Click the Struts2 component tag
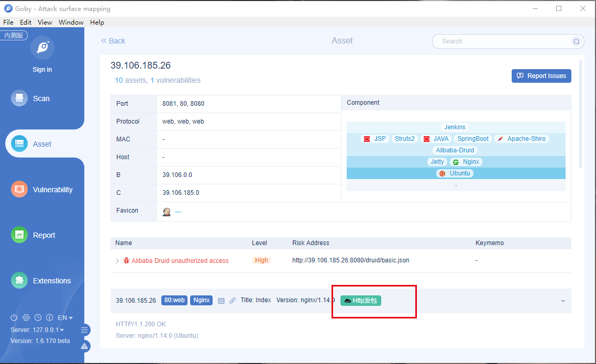The width and height of the screenshot is (596, 364). point(404,139)
